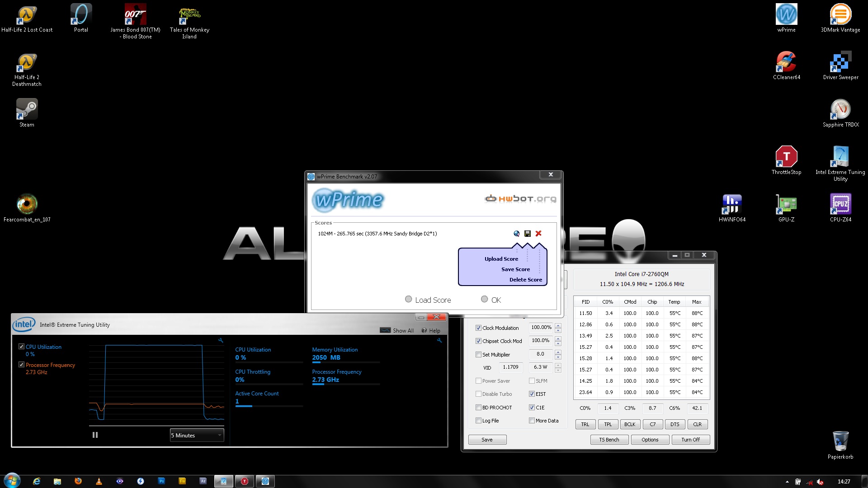Click Show All in Intel XTU
Viewport: 868px width, 488px height.
397,330
